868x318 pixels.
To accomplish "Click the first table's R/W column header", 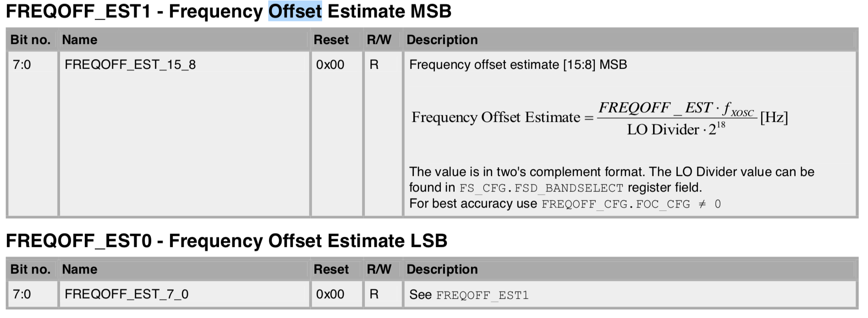I will (379, 40).
